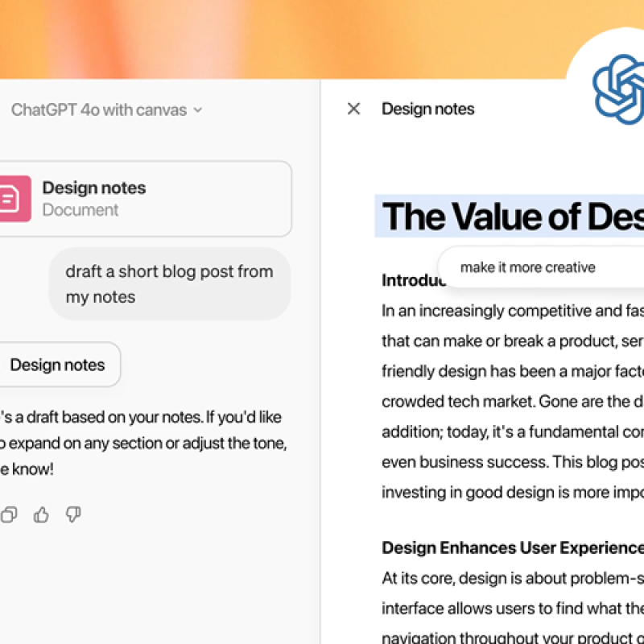Open the Design notes Document card title
This screenshot has height=644, width=644.
(94, 188)
